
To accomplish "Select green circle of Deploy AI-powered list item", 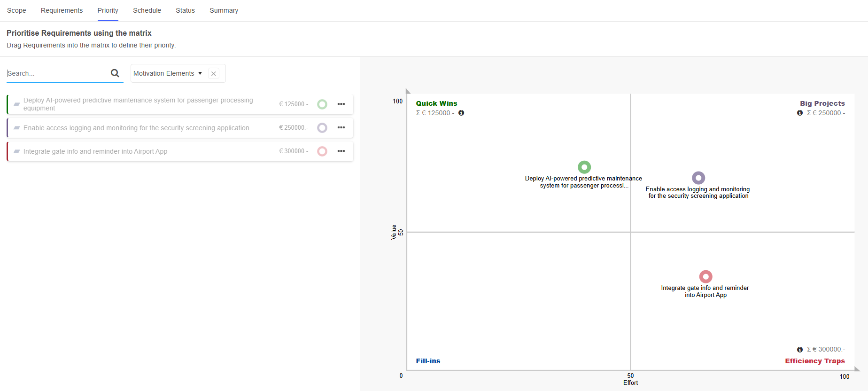I will pos(322,104).
